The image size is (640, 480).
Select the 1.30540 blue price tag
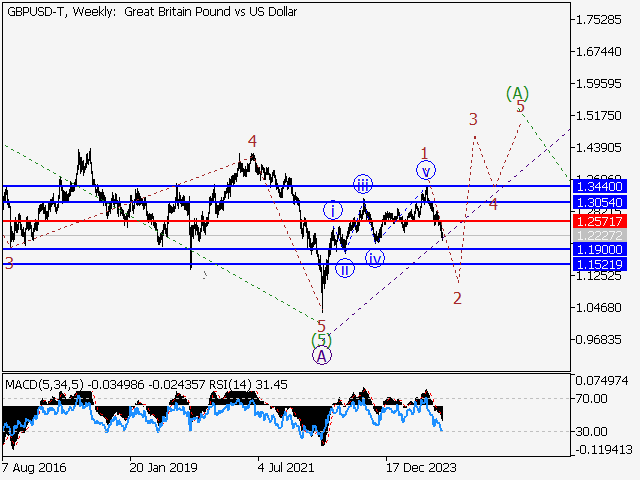point(599,202)
